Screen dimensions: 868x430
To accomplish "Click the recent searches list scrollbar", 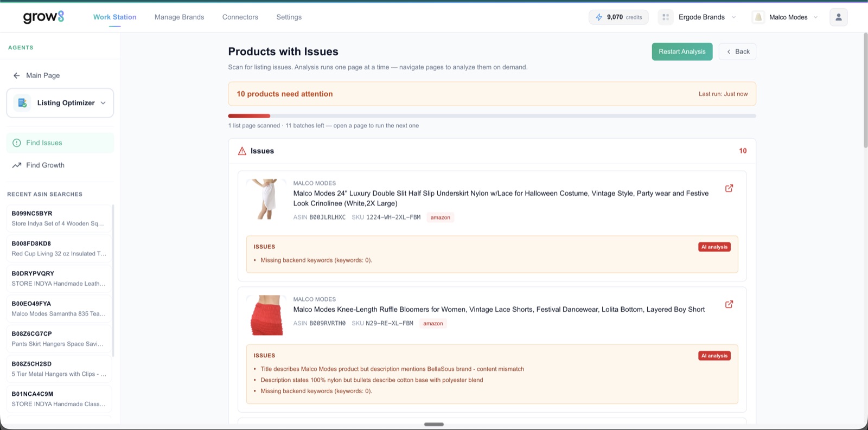I will (x=113, y=280).
